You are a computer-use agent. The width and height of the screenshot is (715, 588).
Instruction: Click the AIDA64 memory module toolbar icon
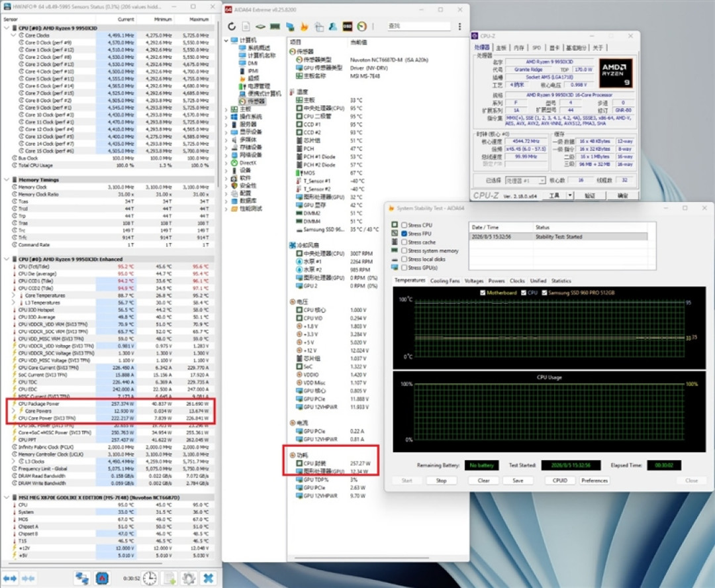pyautogui.click(x=275, y=26)
